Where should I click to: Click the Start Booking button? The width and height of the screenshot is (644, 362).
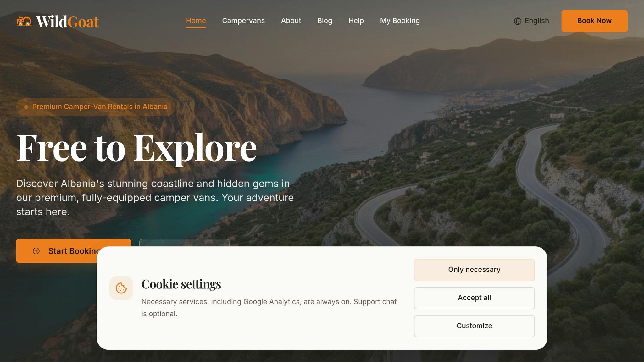74,251
